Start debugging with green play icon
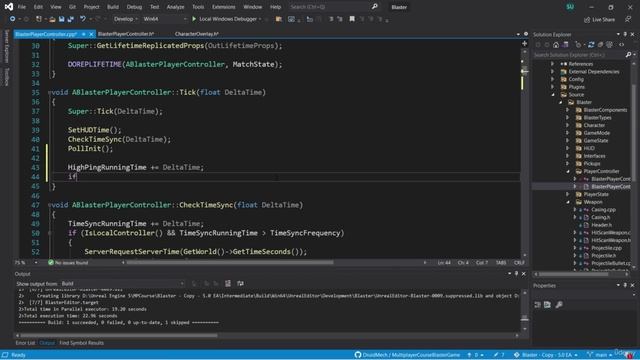Screen dimensions: 640x360 194,19
